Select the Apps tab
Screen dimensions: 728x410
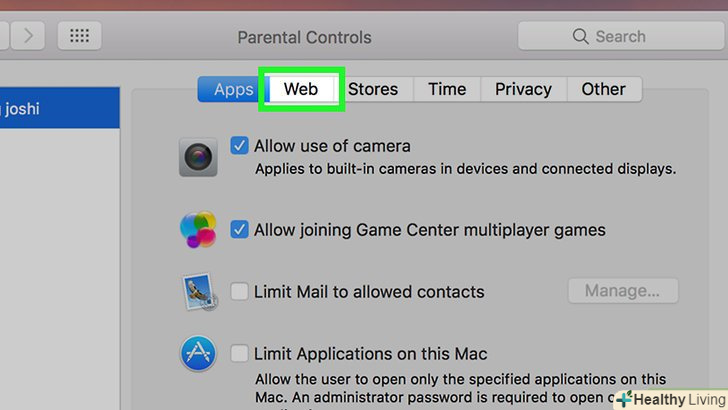click(x=233, y=89)
